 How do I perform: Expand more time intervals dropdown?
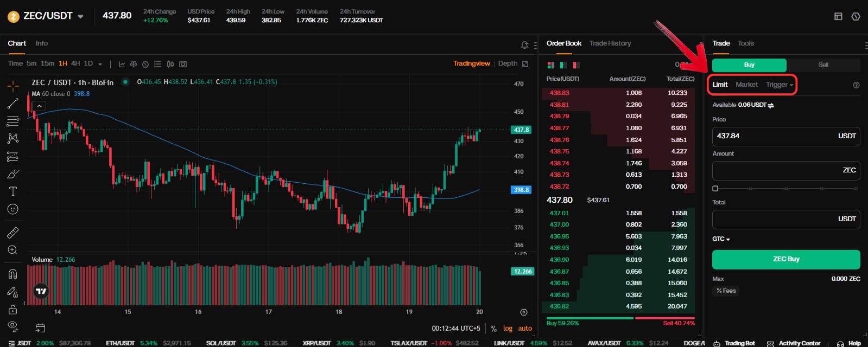[100, 64]
